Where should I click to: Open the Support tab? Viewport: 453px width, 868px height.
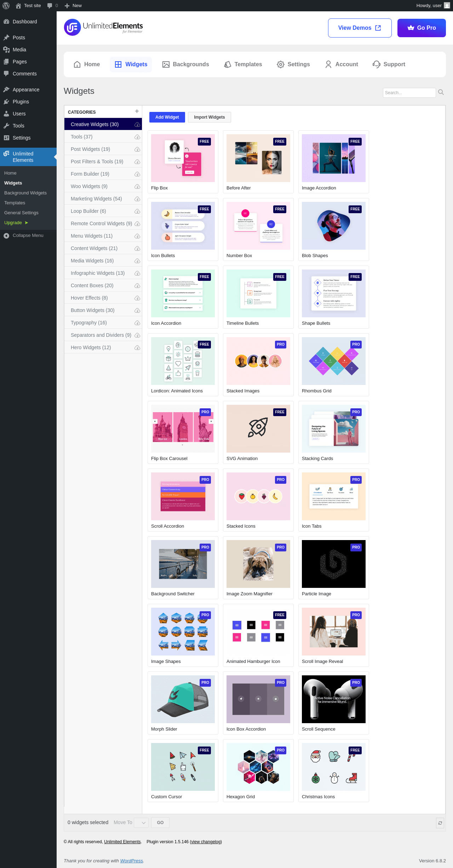[x=389, y=64]
